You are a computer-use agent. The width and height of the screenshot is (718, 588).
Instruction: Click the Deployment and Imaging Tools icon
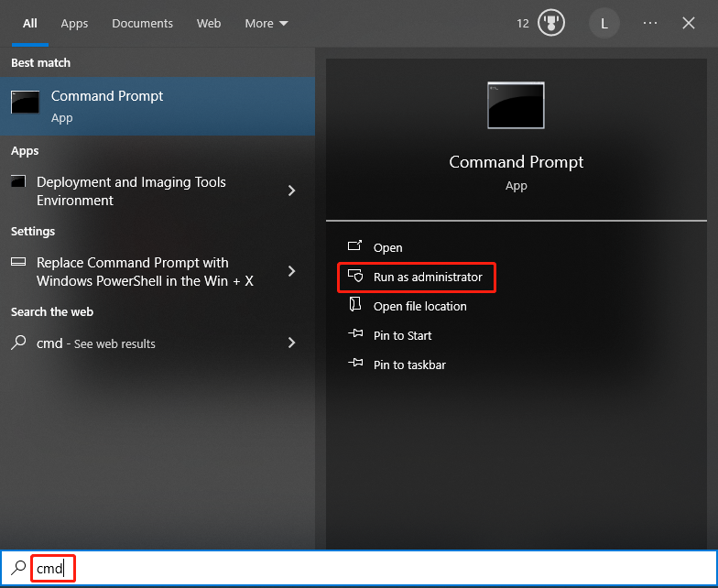18,181
